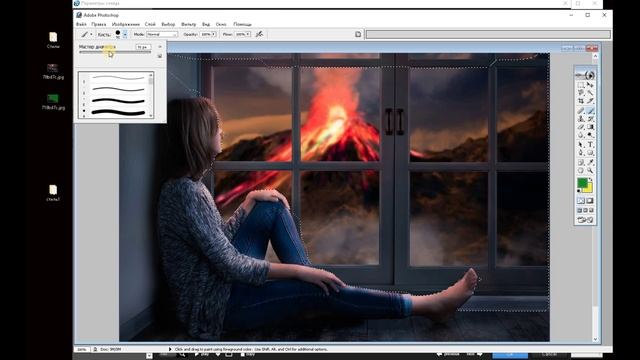Choose the Hand tool
The height and width of the screenshot is (360, 640).
581,171
